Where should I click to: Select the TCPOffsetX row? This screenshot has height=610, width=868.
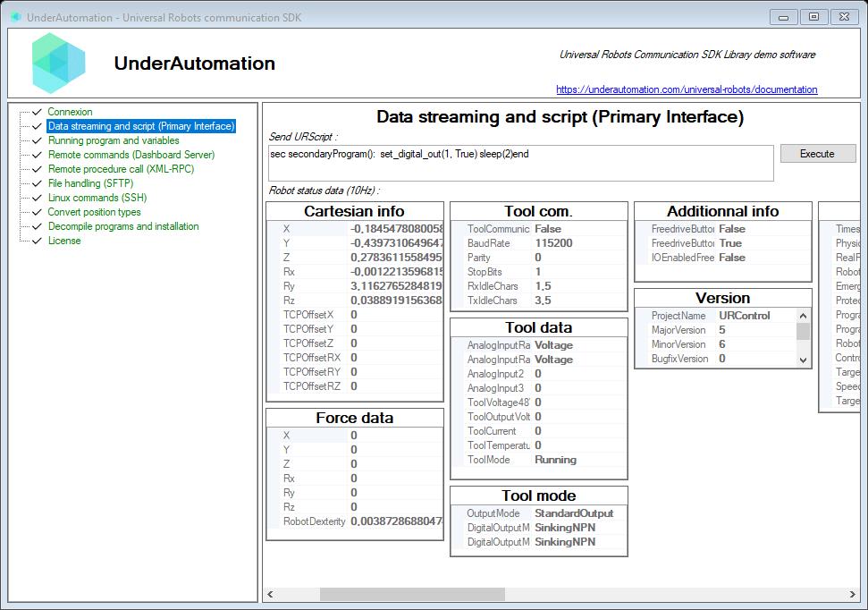(x=356, y=315)
